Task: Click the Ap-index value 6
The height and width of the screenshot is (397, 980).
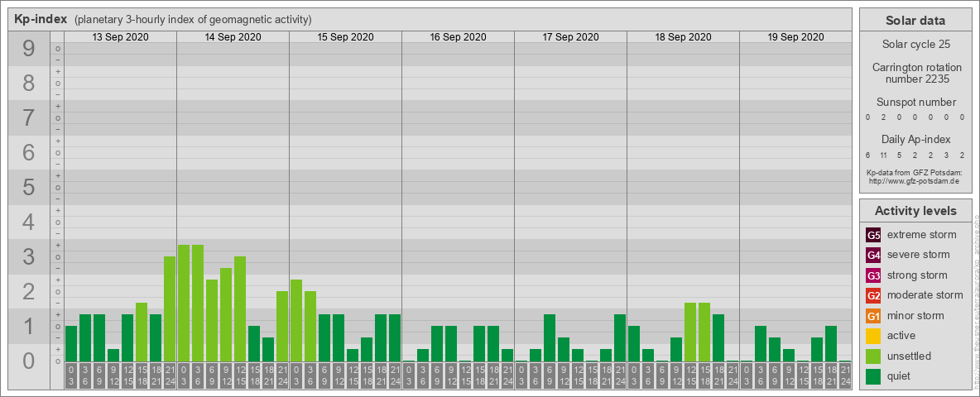Action: [x=868, y=155]
